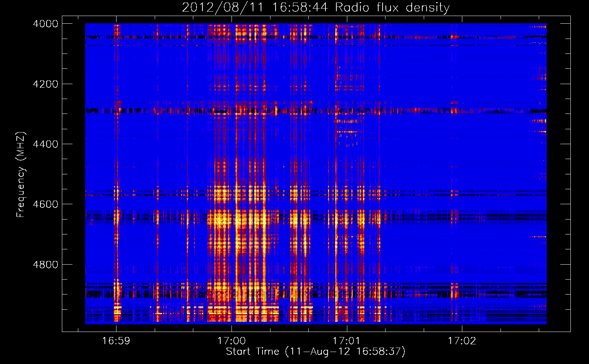Click the 4000 frequency axis label
This screenshot has width=589, height=364.
pyautogui.click(x=46, y=24)
